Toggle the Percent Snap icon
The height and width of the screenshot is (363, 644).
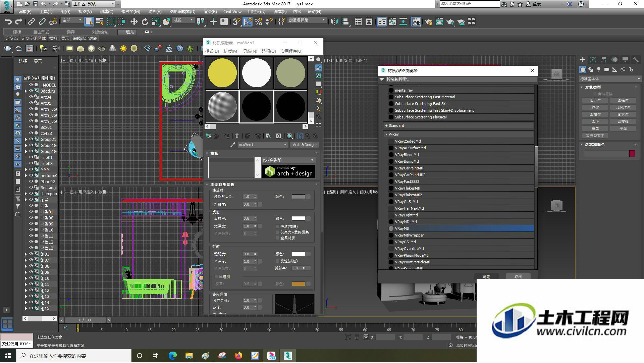coord(258,22)
